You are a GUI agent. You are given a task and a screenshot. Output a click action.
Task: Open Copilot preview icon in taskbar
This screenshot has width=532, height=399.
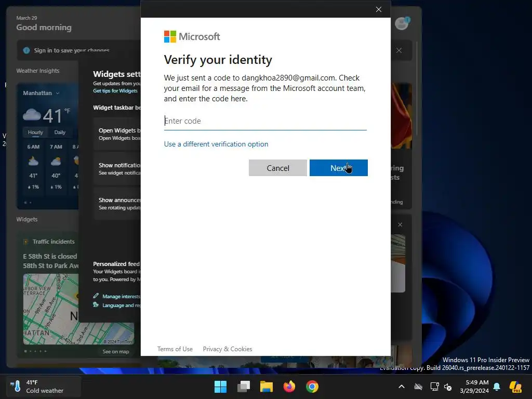pyautogui.click(x=515, y=387)
